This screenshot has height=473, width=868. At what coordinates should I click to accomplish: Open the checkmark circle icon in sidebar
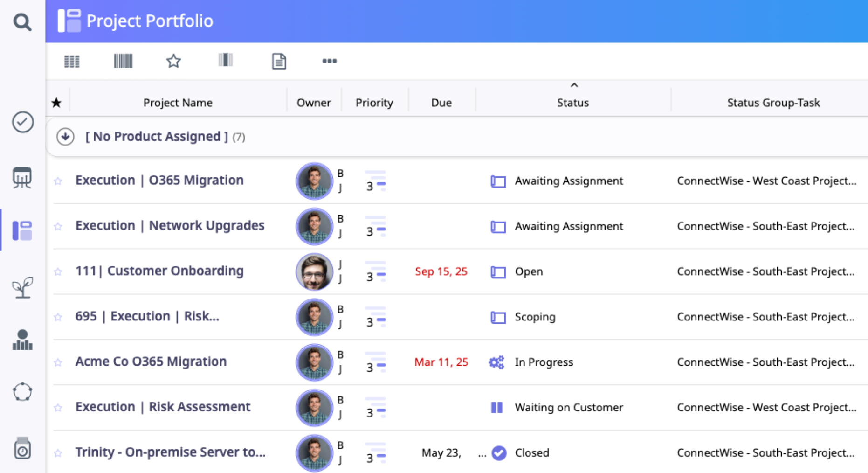(x=22, y=122)
